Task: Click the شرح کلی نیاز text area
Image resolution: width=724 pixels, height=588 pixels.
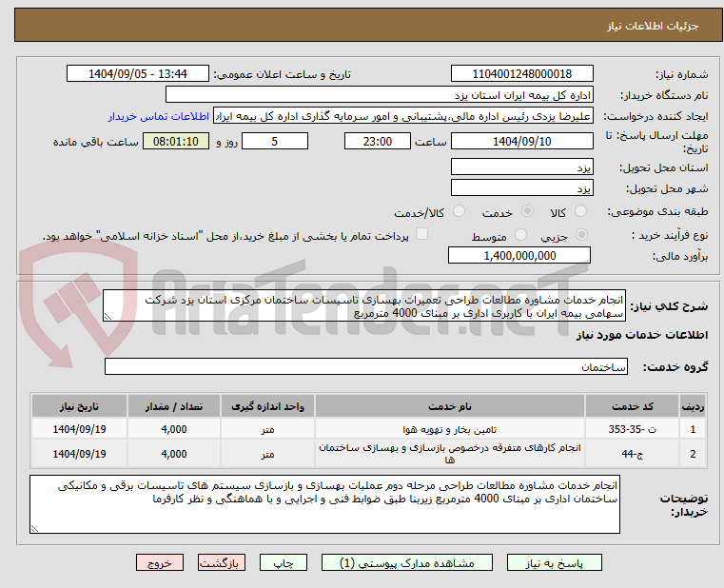Action: [363, 305]
